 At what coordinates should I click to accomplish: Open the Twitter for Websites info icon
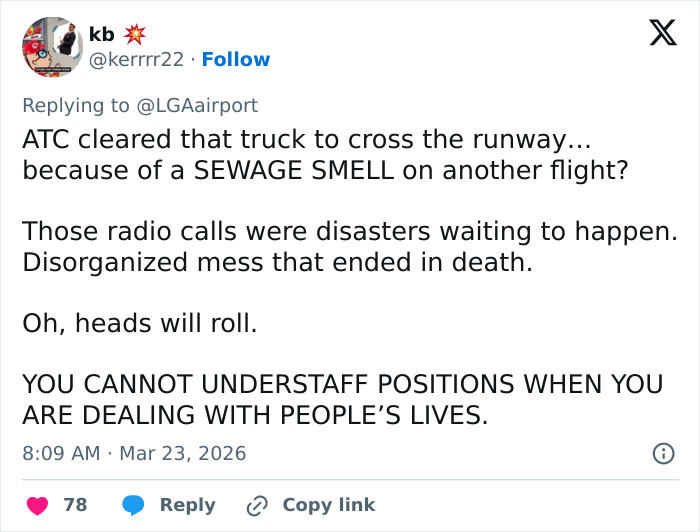[x=662, y=453]
